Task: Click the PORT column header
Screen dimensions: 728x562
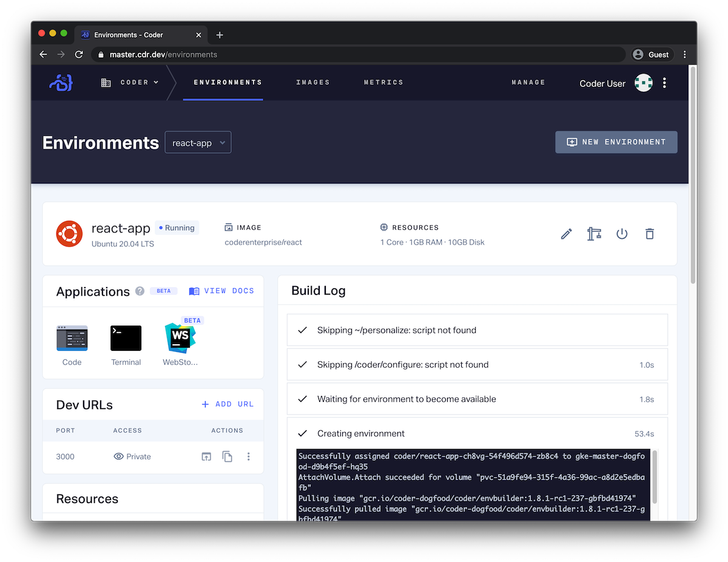Action: tap(66, 430)
